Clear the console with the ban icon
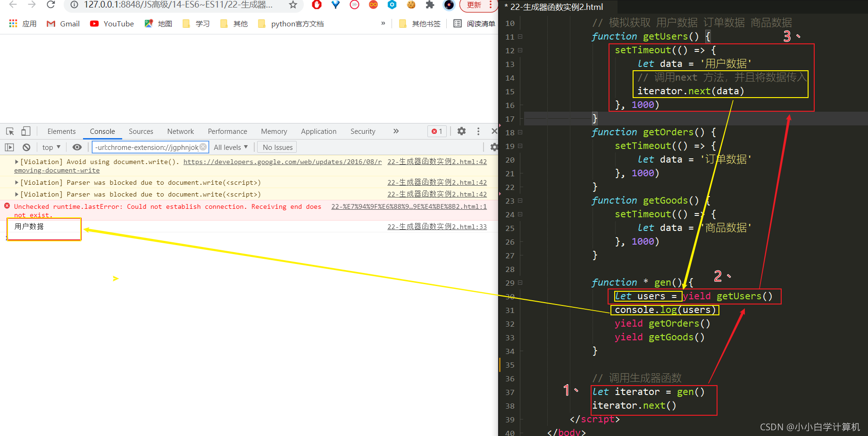Image resolution: width=868 pixels, height=436 pixels. coord(26,148)
